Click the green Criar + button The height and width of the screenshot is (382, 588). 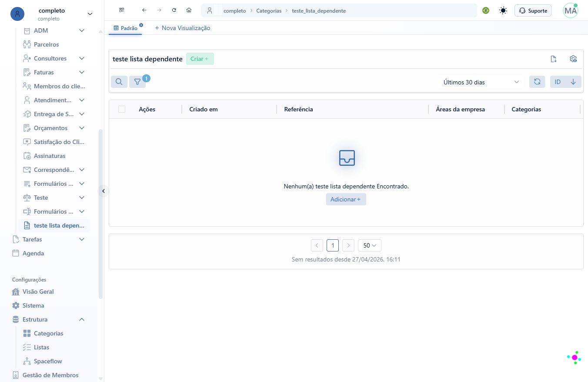pos(200,59)
